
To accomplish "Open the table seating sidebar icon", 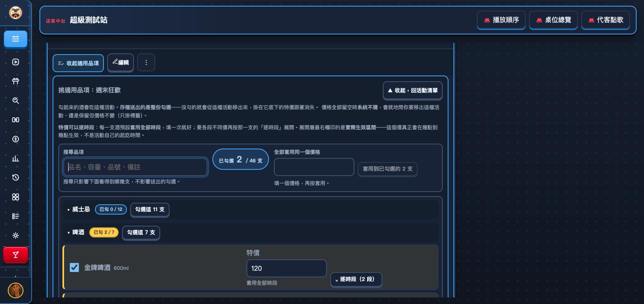I will [16, 81].
